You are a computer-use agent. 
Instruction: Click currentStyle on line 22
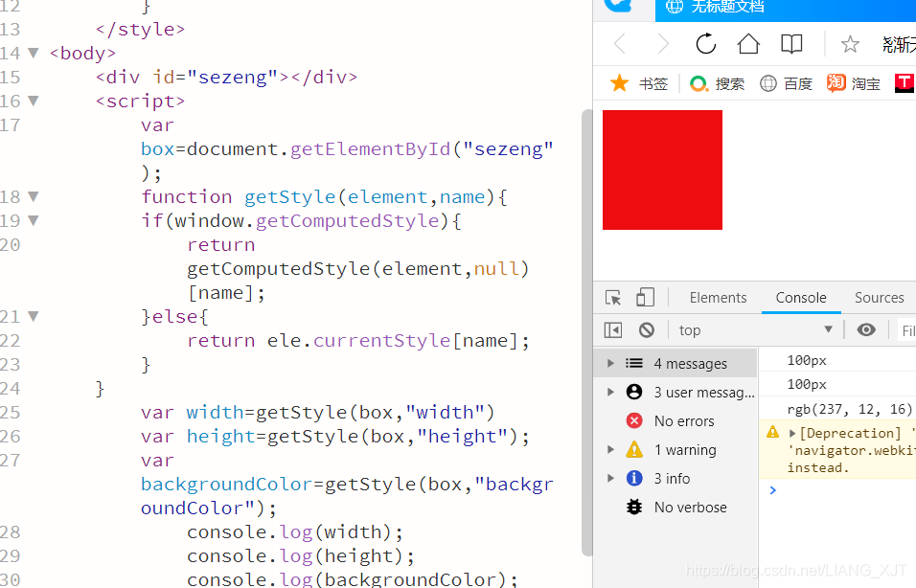coord(382,340)
